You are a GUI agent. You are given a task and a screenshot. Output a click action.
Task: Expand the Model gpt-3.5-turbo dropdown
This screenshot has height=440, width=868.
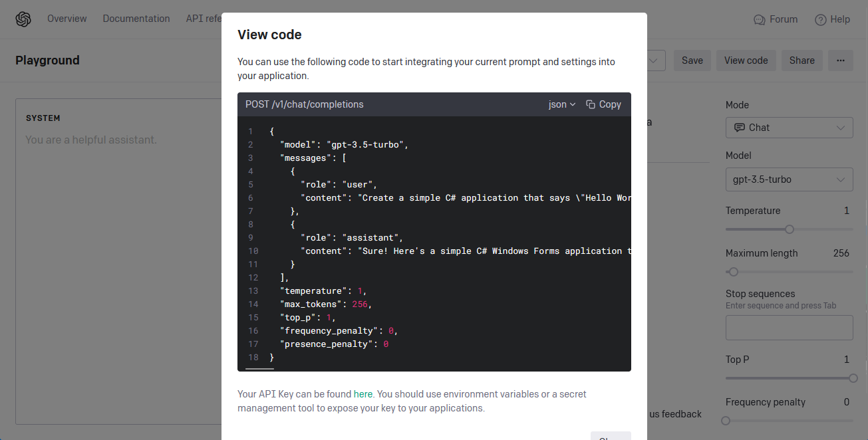coord(789,179)
